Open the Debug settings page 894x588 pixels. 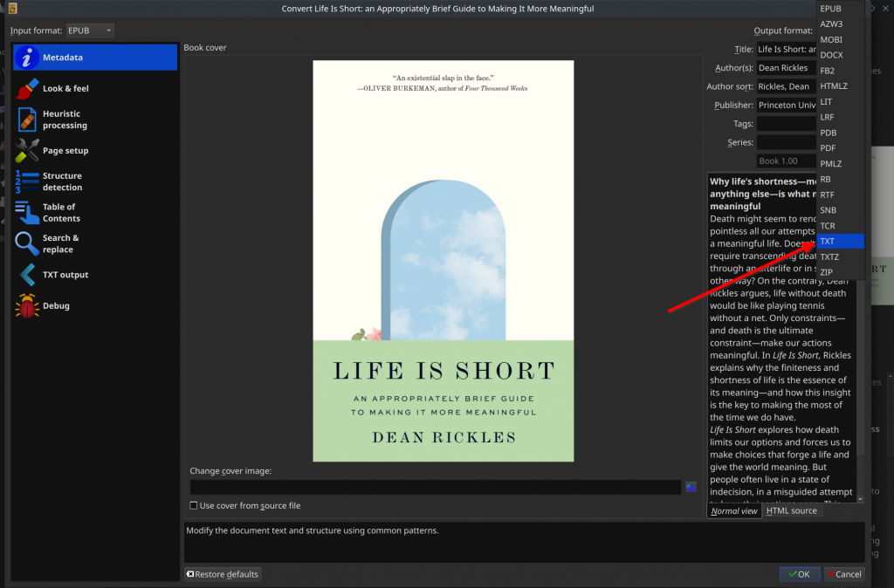[95, 305]
